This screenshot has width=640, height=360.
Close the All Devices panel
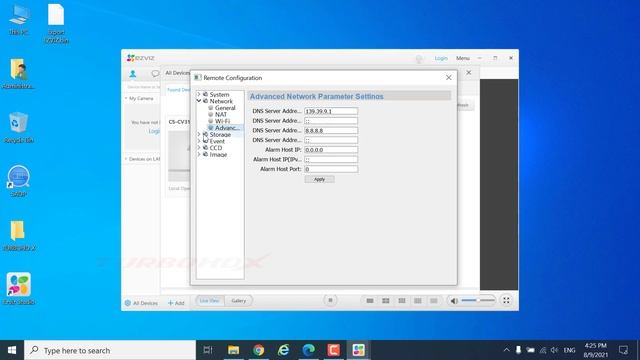(x=469, y=73)
